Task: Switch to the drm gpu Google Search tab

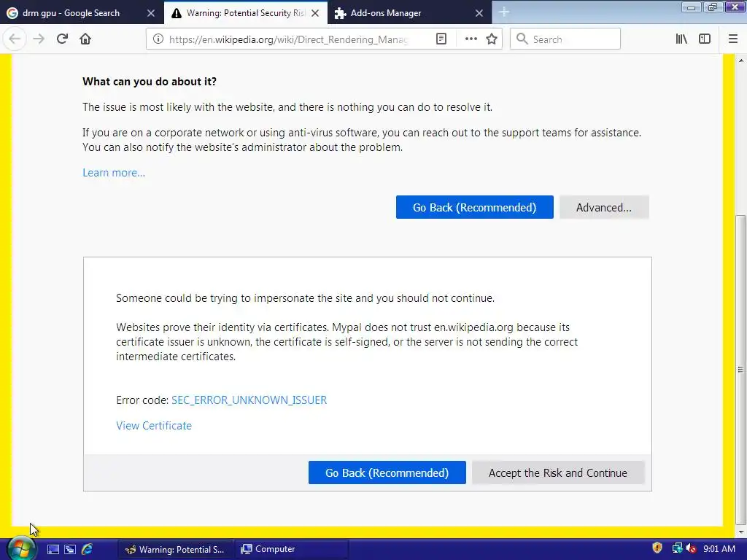Action: tap(71, 13)
